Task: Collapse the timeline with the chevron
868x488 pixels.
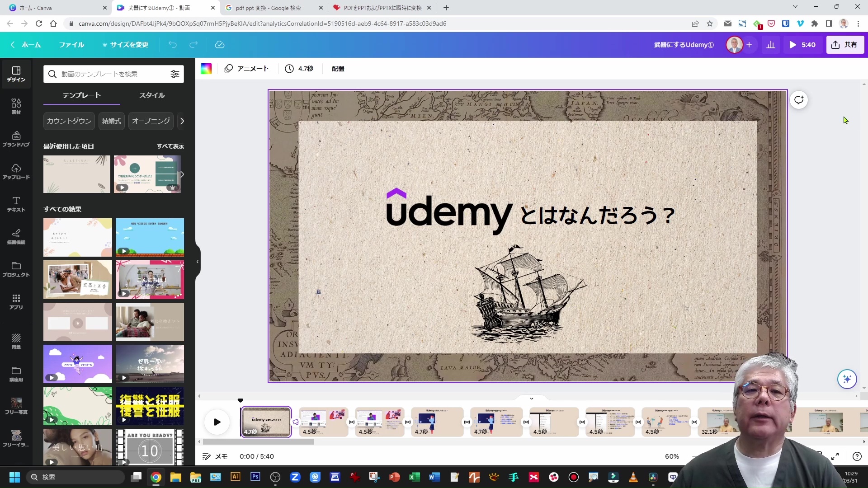Action: [x=531, y=399]
